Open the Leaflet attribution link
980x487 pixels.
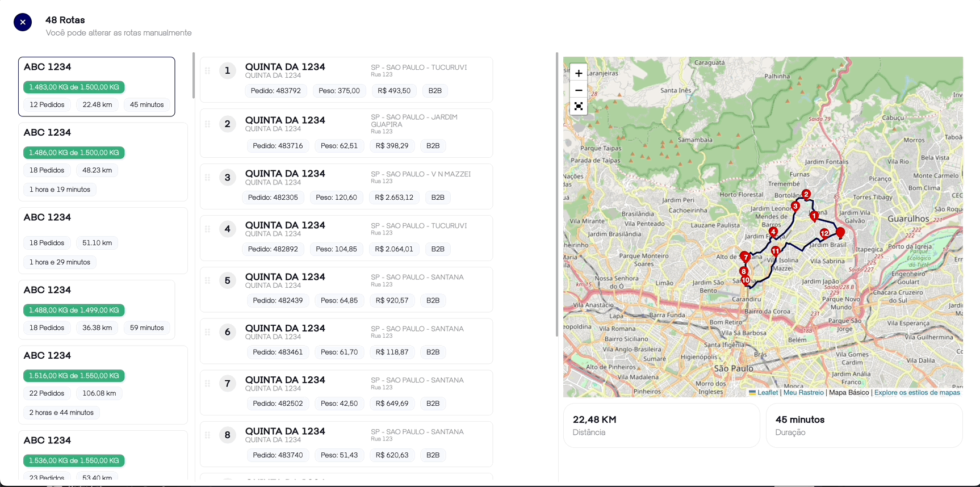coord(767,393)
